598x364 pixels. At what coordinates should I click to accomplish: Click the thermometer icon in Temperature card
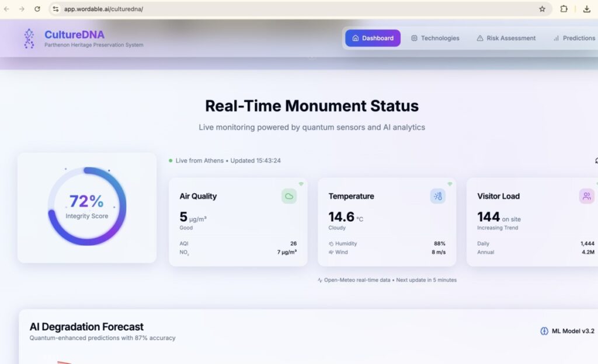pos(438,196)
